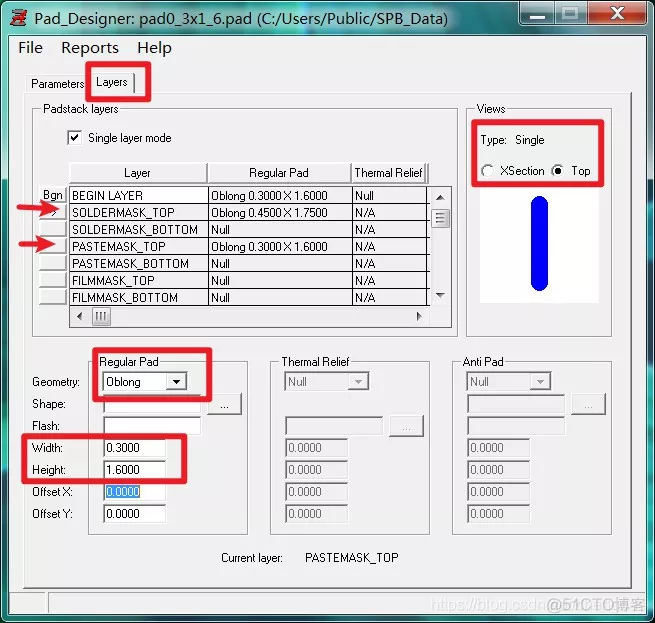Select the SOLDERMASK_TOP layer cell
This screenshot has width=655, height=623.
(x=139, y=212)
